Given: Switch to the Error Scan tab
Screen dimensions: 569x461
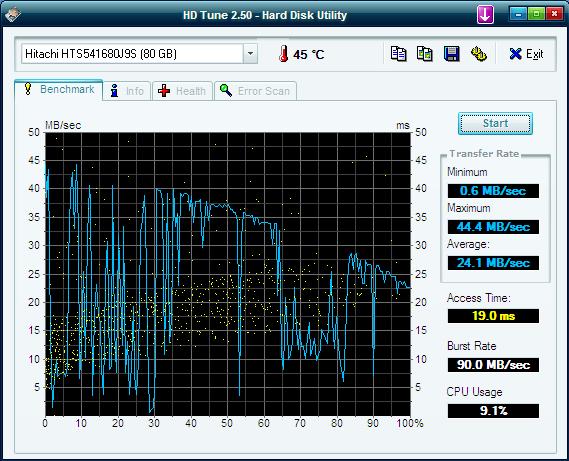Looking at the screenshot, I should pyautogui.click(x=255, y=91).
